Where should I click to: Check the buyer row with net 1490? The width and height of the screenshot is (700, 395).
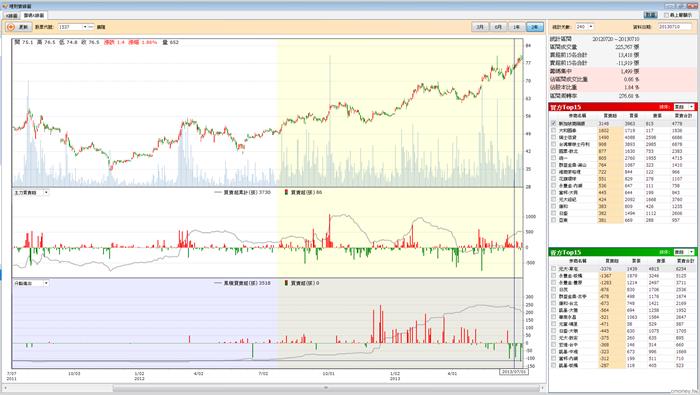554,137
